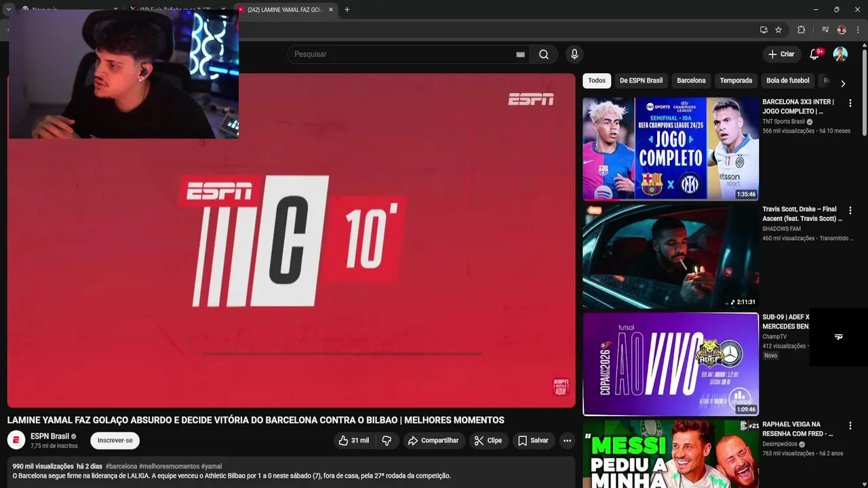Image resolution: width=868 pixels, height=488 pixels.
Task: Open the Messi Pediu A Minha thumbnail
Action: click(x=671, y=453)
